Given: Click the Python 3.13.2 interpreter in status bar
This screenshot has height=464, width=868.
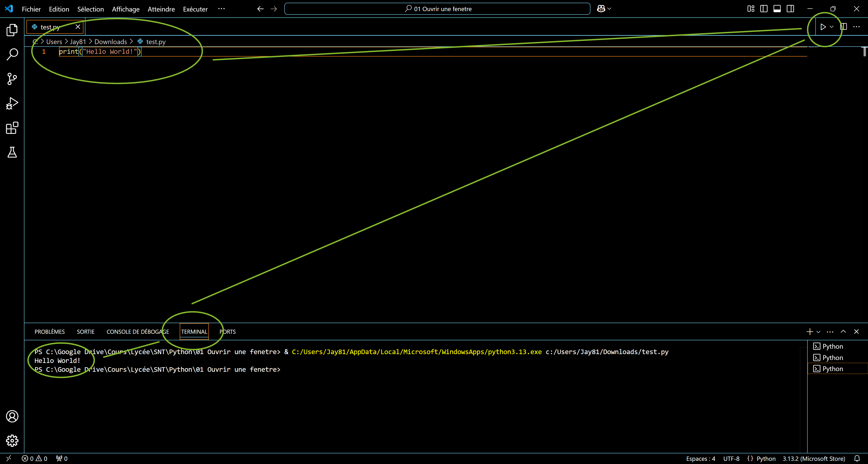Looking at the screenshot, I should pyautogui.click(x=814, y=459).
